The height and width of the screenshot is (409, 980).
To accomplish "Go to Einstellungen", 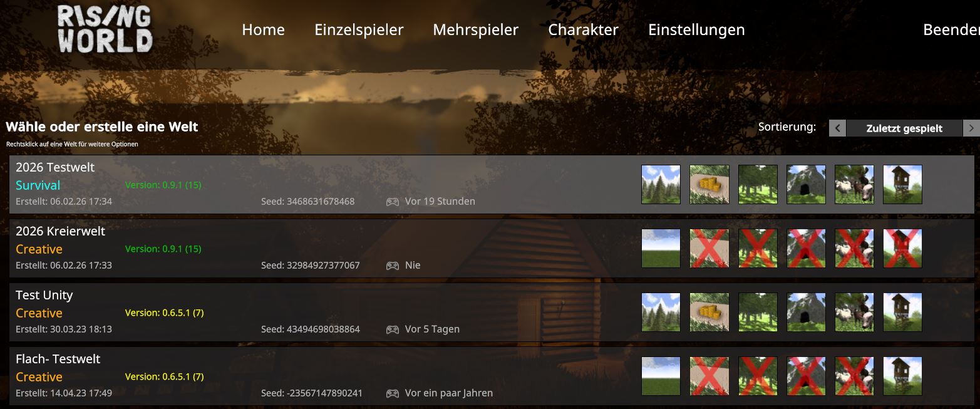I will point(696,29).
